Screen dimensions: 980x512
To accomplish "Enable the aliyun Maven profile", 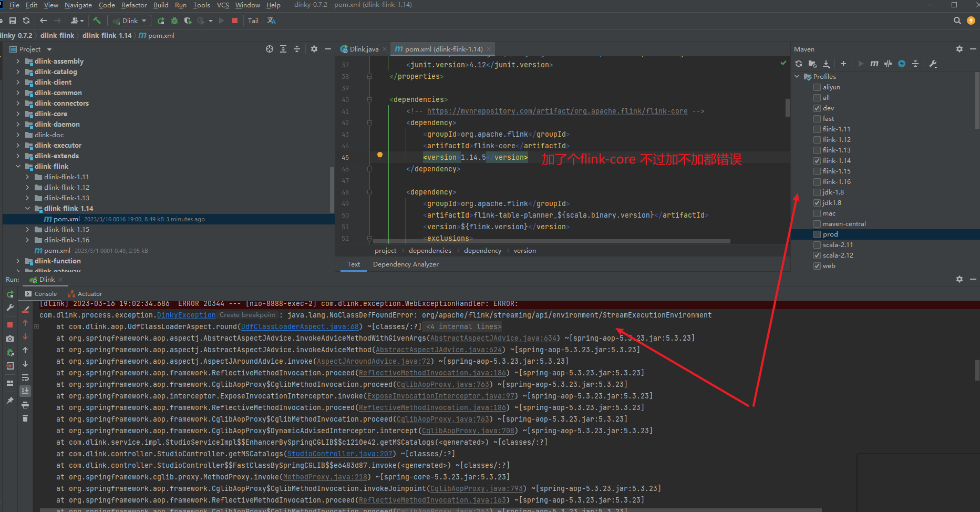I will (x=817, y=87).
